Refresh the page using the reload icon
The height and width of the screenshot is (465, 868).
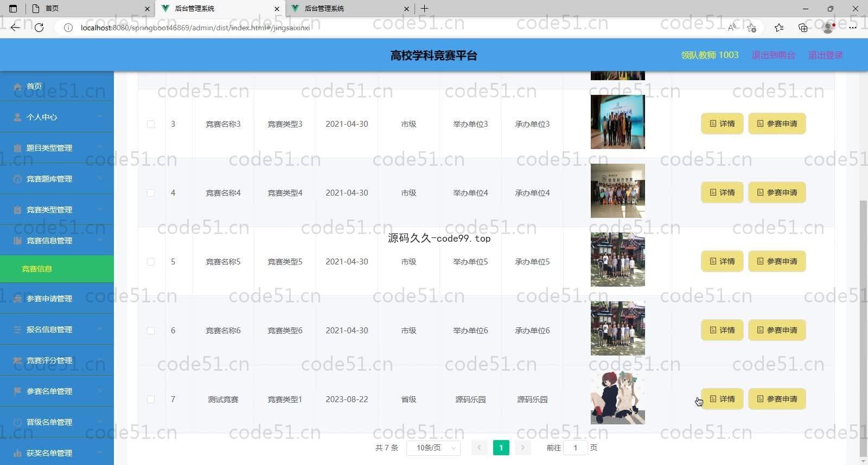[39, 27]
